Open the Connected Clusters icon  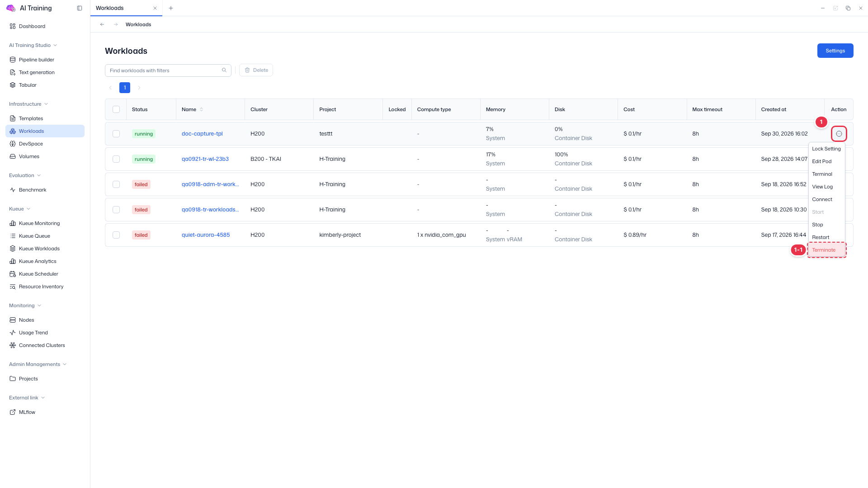[13, 345]
